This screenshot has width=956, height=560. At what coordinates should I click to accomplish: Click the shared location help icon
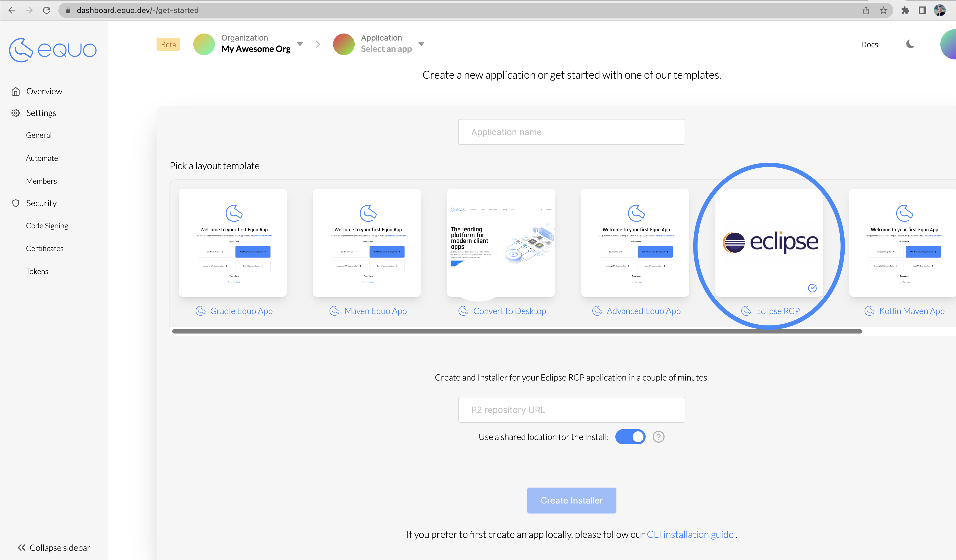point(658,437)
